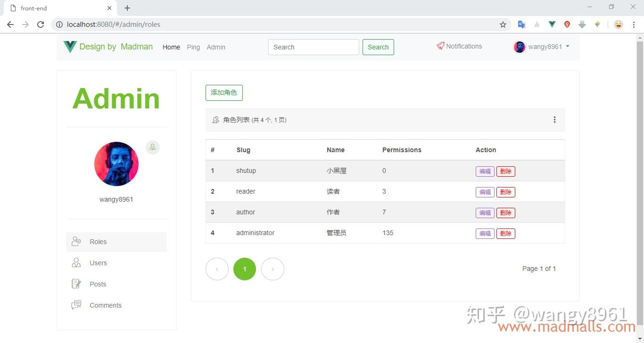Open the role list three-dot menu
644x343 pixels.
click(x=554, y=120)
